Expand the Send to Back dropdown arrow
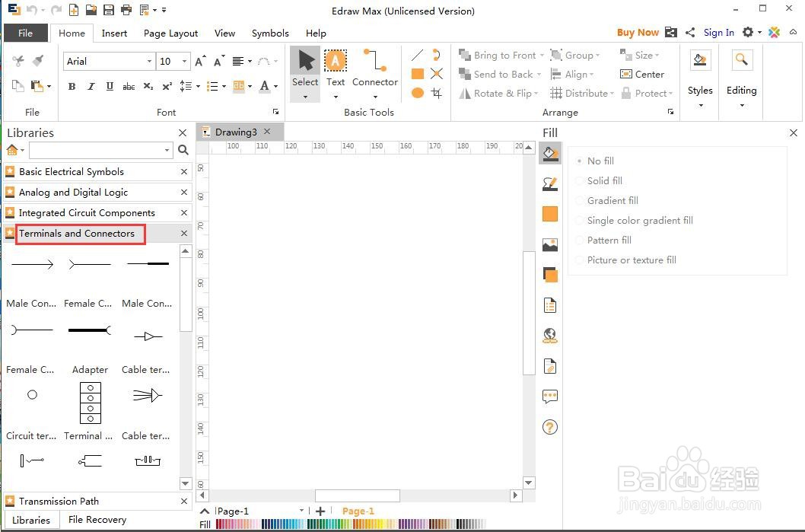 (x=539, y=74)
